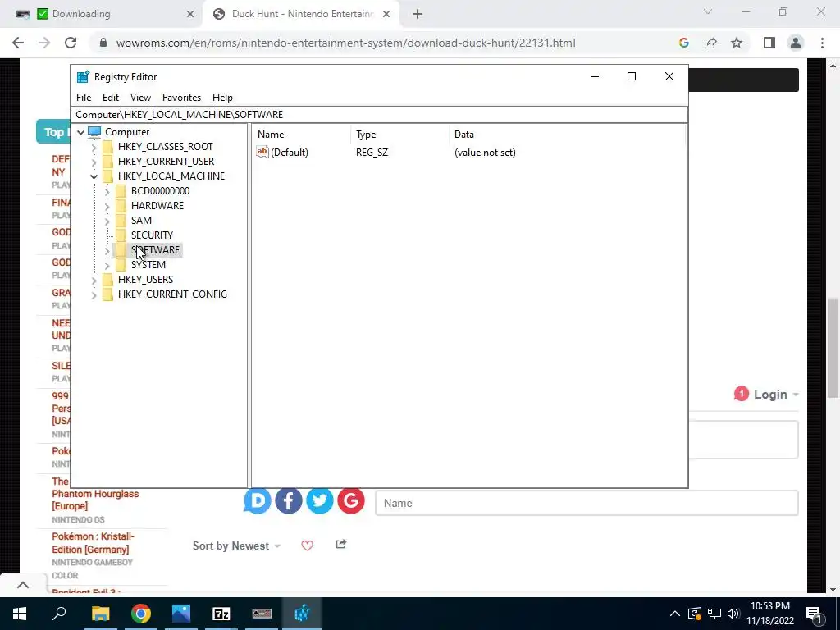This screenshot has width=840, height=630.
Task: Open the Chrome three-dot menu
Action: point(822,43)
